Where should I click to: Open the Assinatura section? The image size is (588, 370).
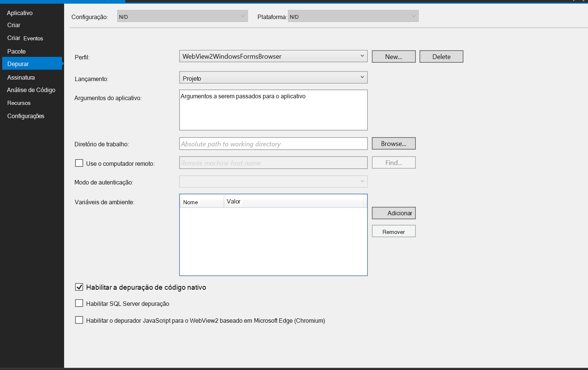tap(21, 77)
